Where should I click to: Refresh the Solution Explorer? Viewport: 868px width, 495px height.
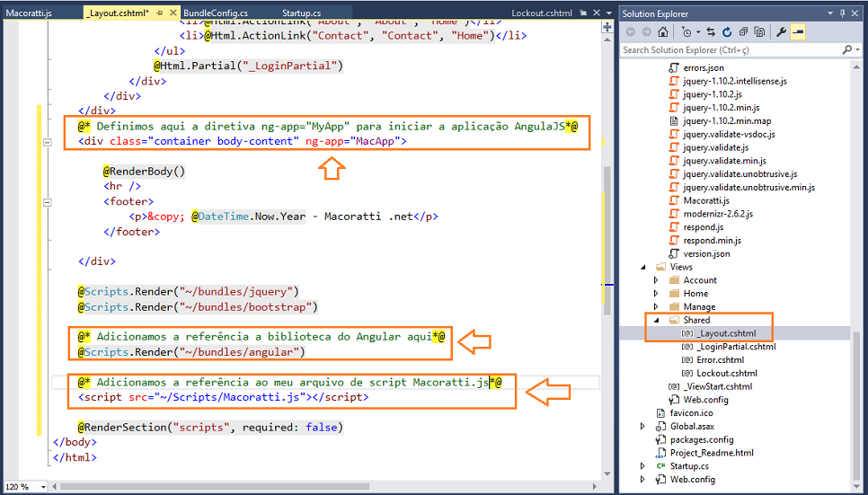(727, 32)
